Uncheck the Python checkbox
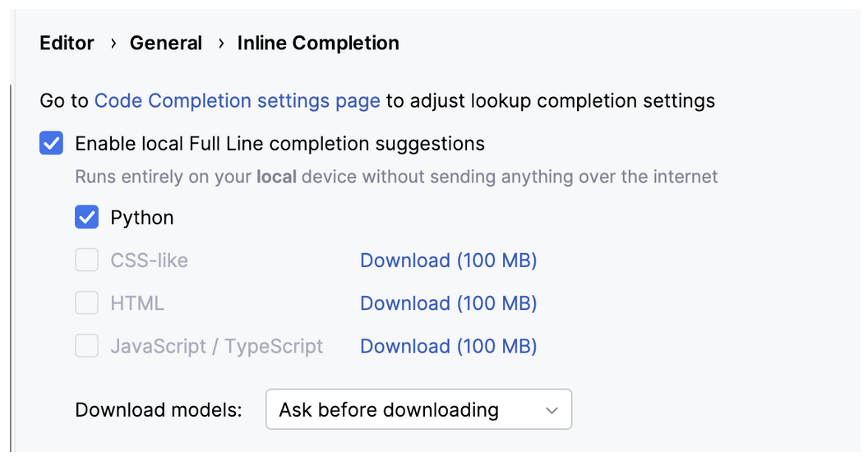The height and width of the screenshot is (457, 868). tap(86, 218)
